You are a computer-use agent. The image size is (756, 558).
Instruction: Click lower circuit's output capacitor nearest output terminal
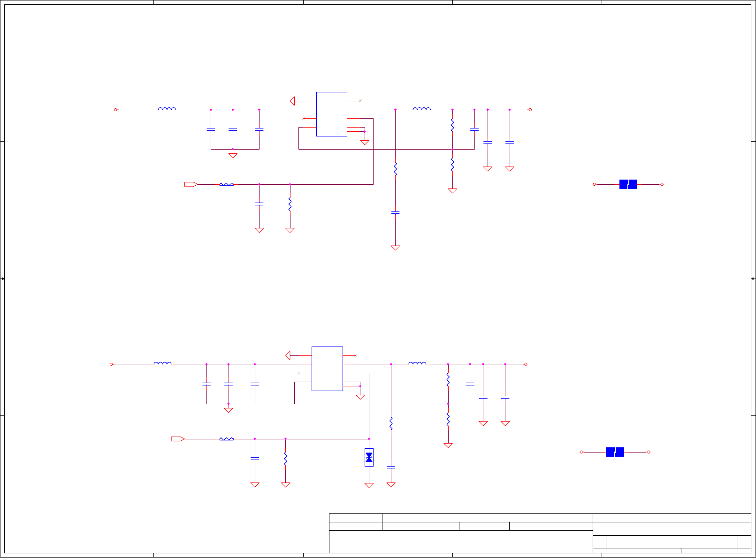click(505, 397)
